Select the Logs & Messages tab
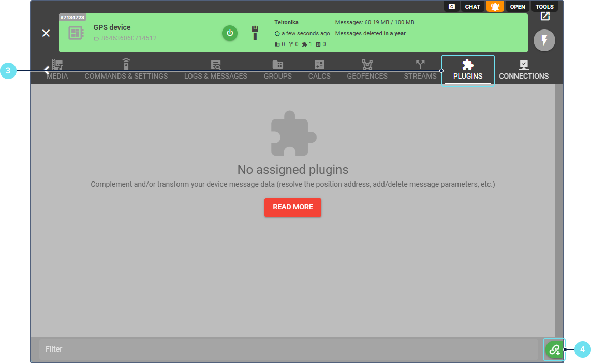The width and height of the screenshot is (591, 364). pos(216,70)
